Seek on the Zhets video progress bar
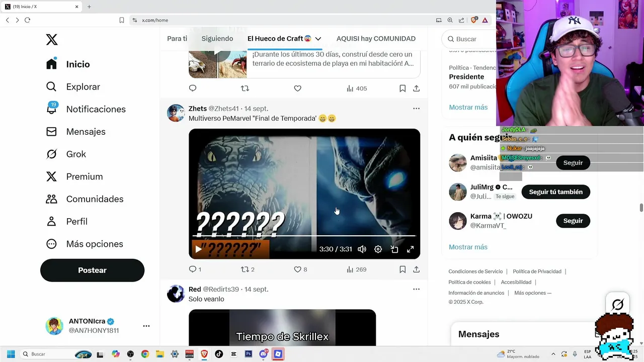 pyautogui.click(x=304, y=235)
